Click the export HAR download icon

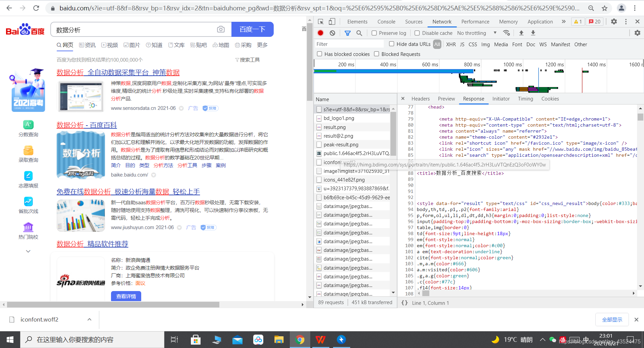(533, 33)
